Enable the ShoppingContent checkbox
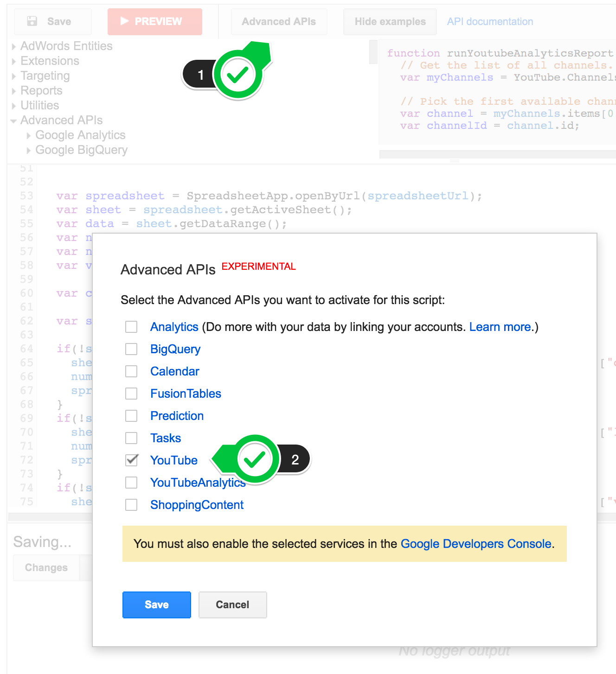 coord(131,505)
